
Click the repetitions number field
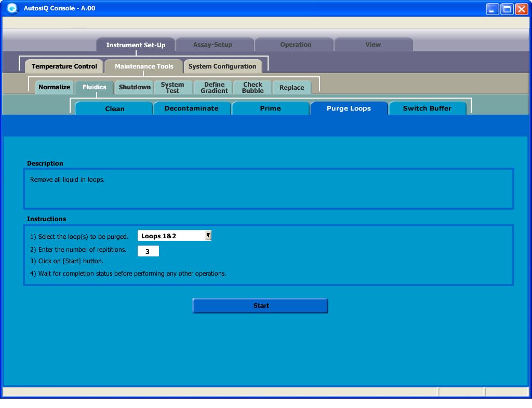point(148,251)
